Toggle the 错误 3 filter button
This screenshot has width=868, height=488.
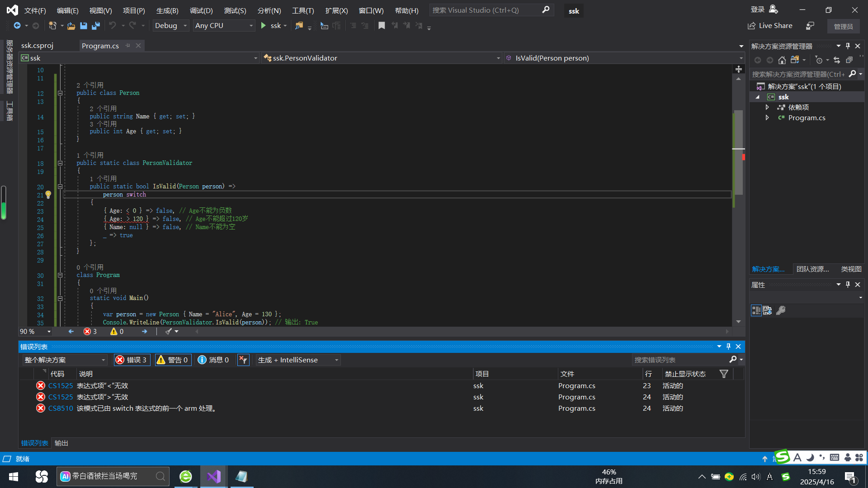(132, 360)
